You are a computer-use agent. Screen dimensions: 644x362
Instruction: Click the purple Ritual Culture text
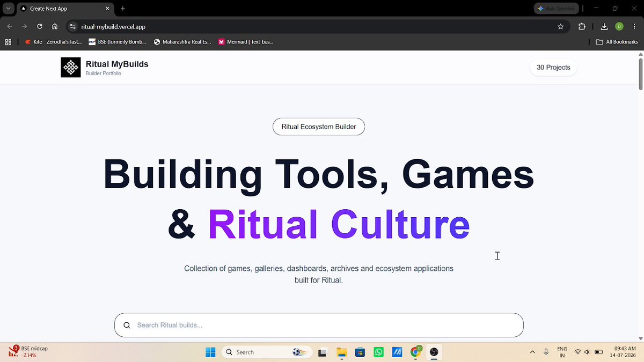[x=339, y=224]
